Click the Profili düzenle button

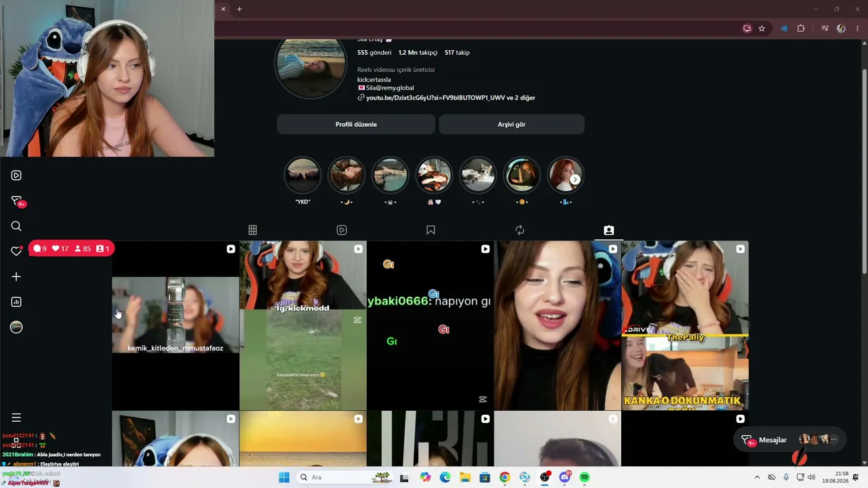(356, 124)
